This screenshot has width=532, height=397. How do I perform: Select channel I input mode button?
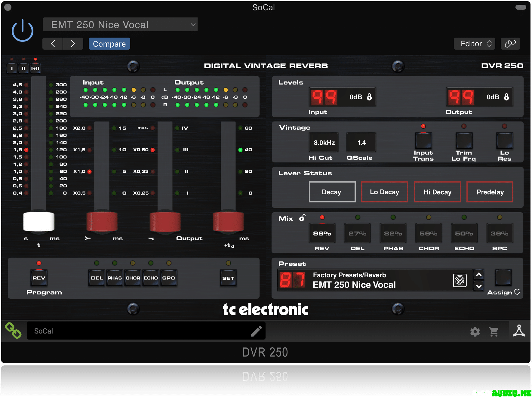[12, 69]
